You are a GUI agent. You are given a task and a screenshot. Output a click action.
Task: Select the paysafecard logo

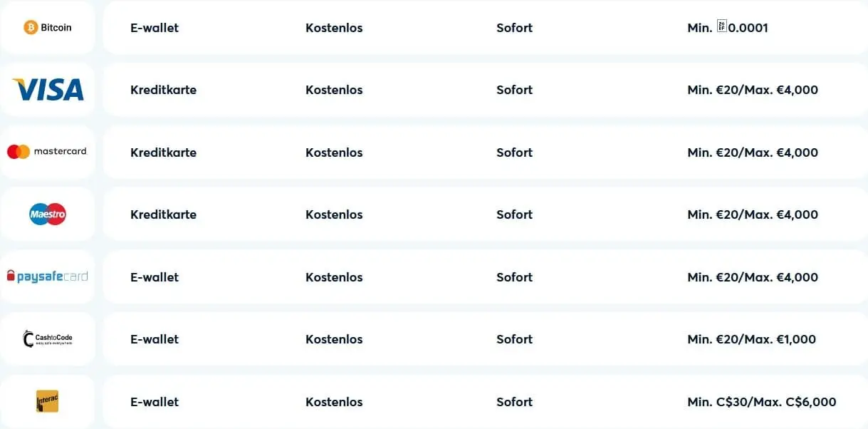tap(47, 276)
